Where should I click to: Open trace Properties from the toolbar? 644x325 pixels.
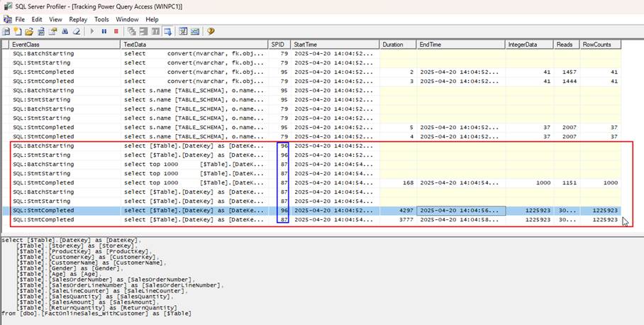[53, 31]
